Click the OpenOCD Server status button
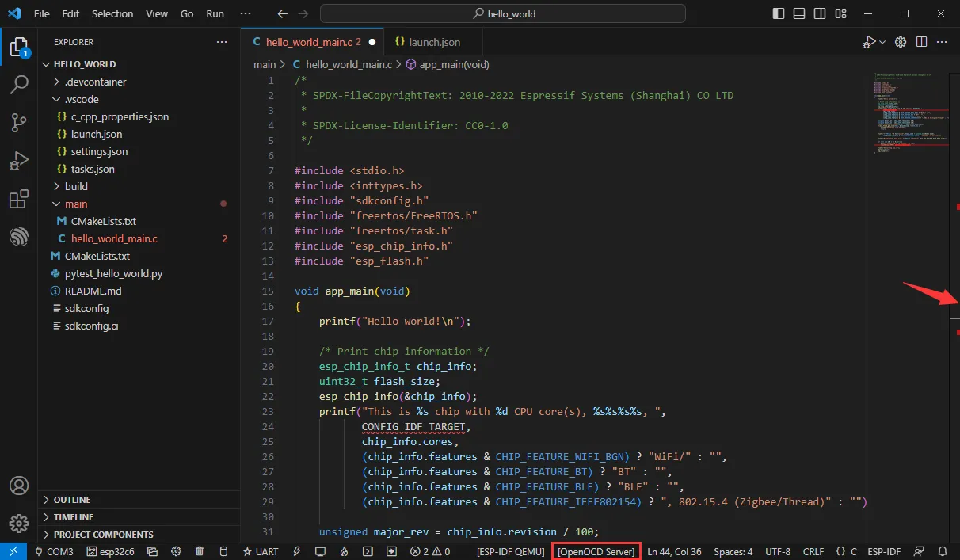 pos(596,551)
